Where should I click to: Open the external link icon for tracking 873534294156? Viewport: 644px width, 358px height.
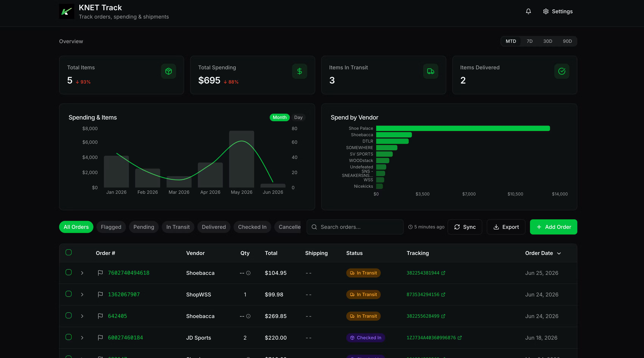pyautogui.click(x=443, y=295)
